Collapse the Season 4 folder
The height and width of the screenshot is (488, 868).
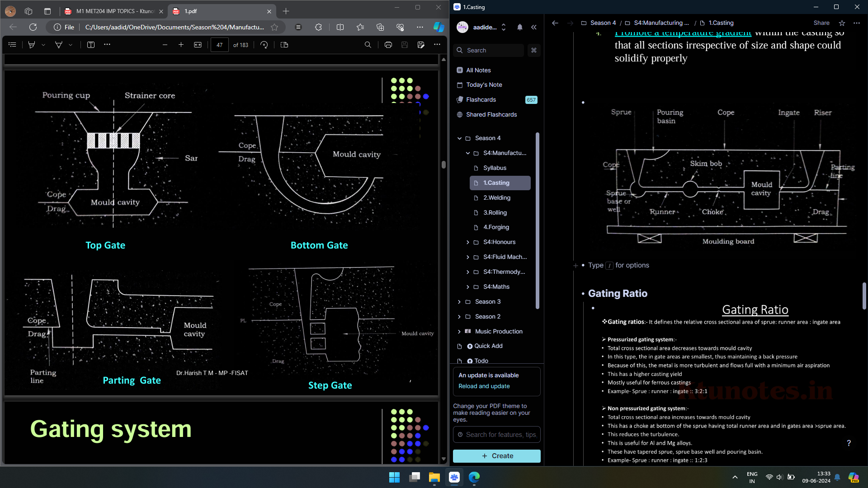[459, 138]
